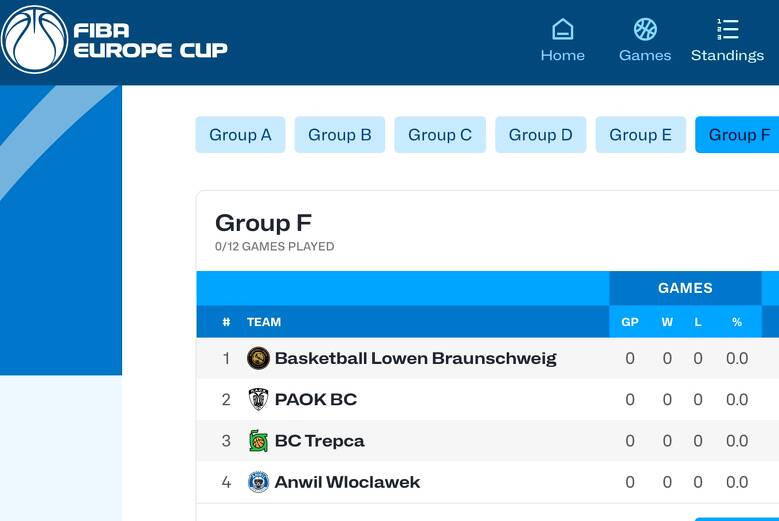Image resolution: width=779 pixels, height=521 pixels.
Task: Show the Group D standings tab
Action: (x=541, y=135)
